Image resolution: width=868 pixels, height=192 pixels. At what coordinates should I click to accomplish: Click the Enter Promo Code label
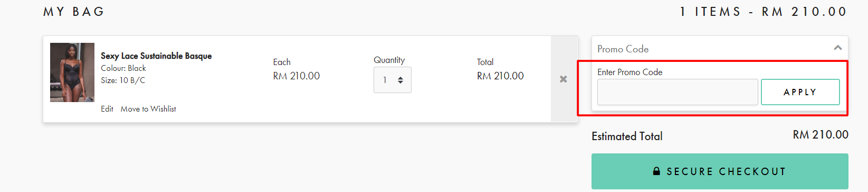pos(630,72)
